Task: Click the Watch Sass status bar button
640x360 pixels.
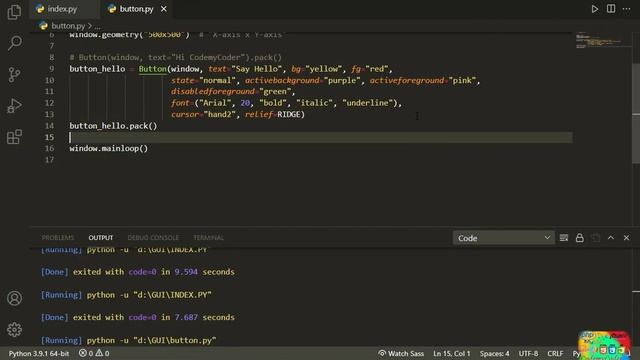Action: (401, 353)
